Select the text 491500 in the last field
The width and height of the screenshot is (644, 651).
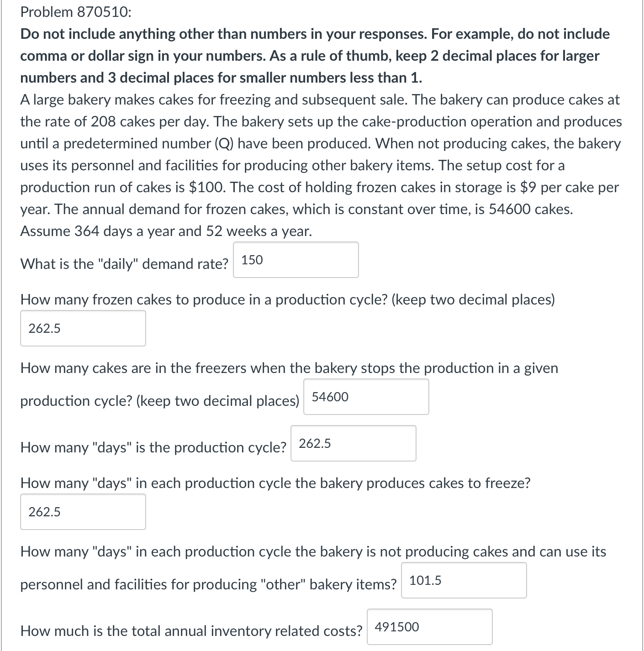coord(397,627)
